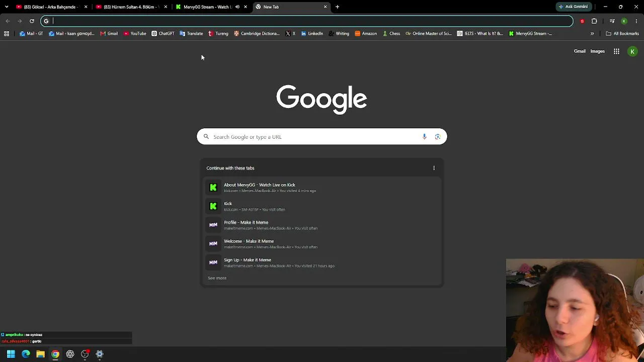644x362 pixels.
Task: Open the Google Account K avatar on the page
Action: 632,51
